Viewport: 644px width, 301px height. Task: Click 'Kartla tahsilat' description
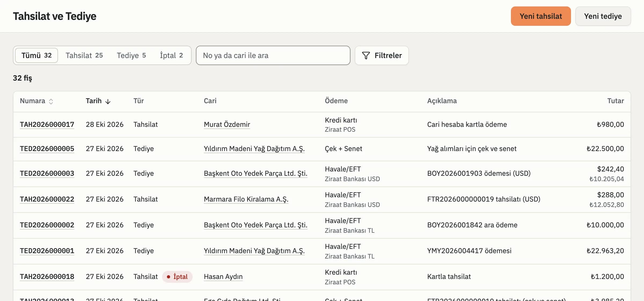coord(449,277)
